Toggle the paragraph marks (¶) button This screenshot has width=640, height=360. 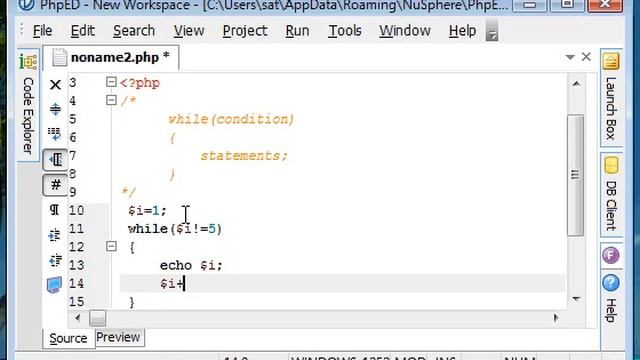[x=54, y=210]
